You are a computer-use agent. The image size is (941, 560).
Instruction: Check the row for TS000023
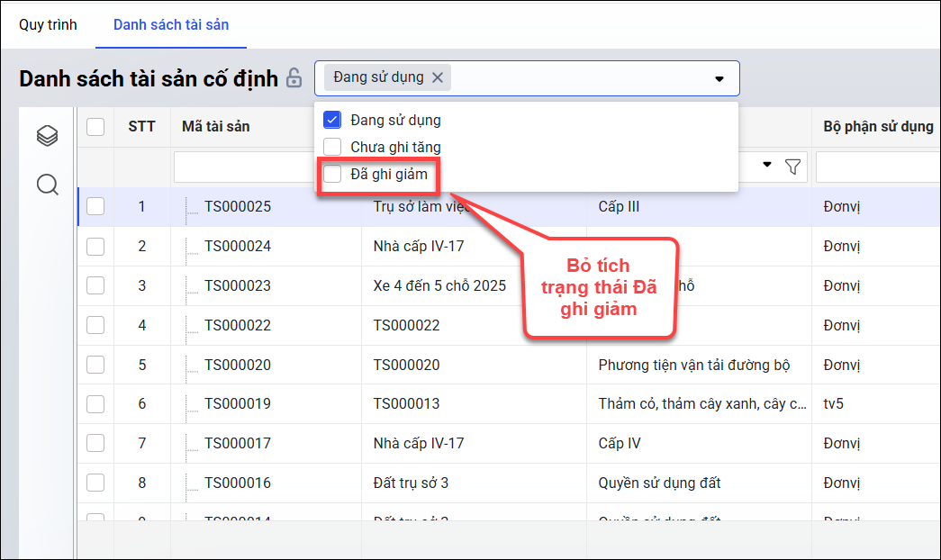tap(95, 285)
